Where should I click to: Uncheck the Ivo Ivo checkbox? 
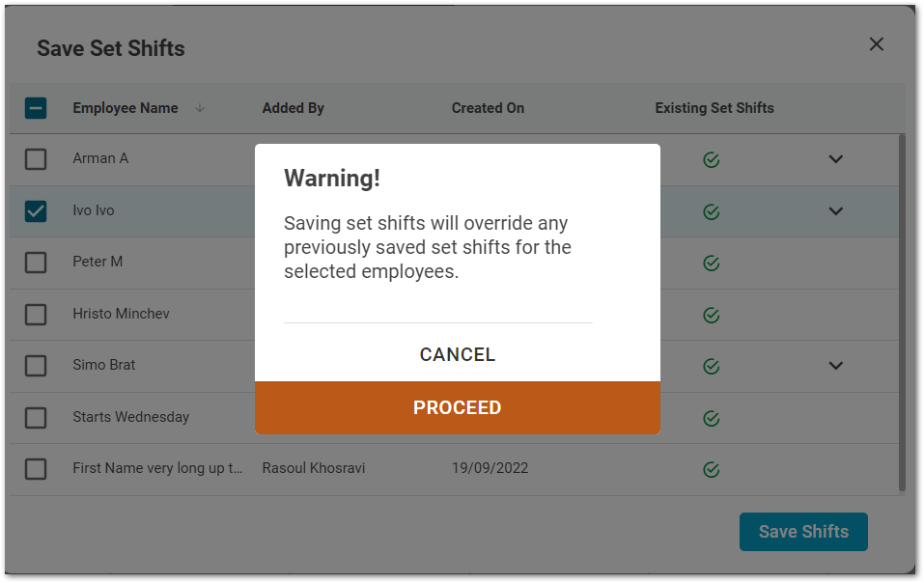tap(36, 210)
